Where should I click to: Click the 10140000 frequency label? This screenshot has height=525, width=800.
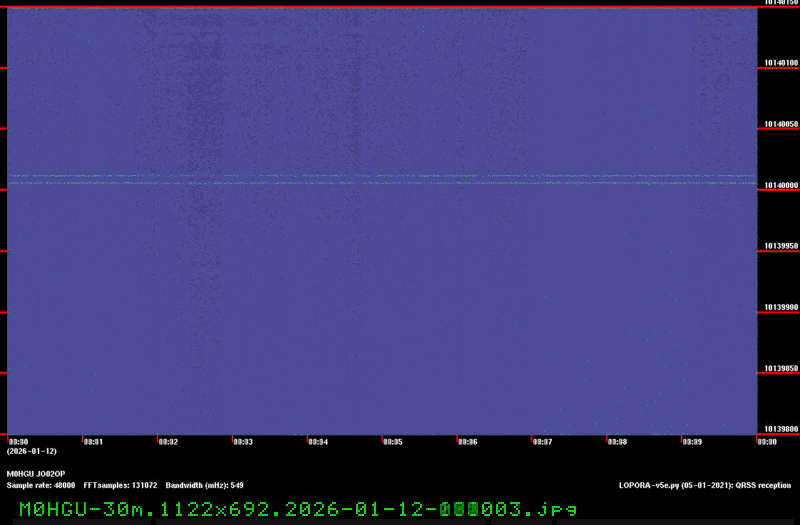click(x=781, y=186)
